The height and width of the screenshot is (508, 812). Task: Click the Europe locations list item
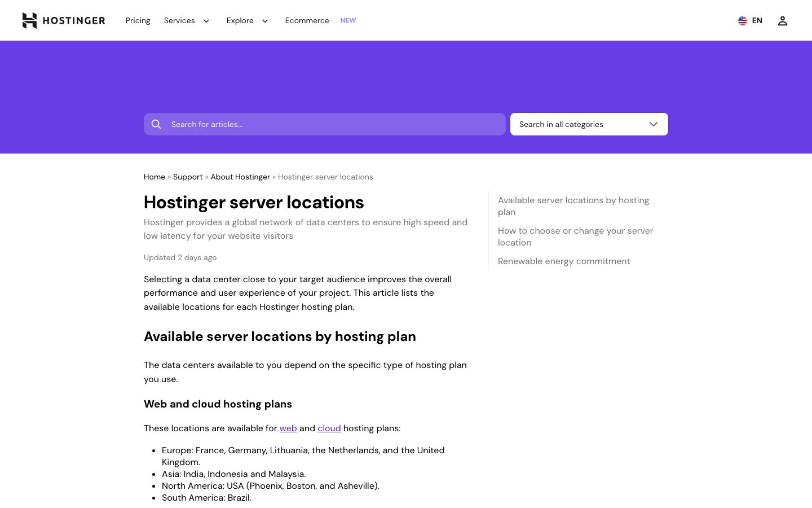pyautogui.click(x=303, y=456)
